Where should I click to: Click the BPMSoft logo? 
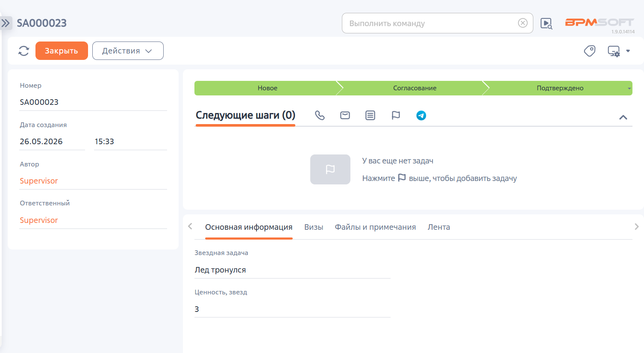coord(599,22)
